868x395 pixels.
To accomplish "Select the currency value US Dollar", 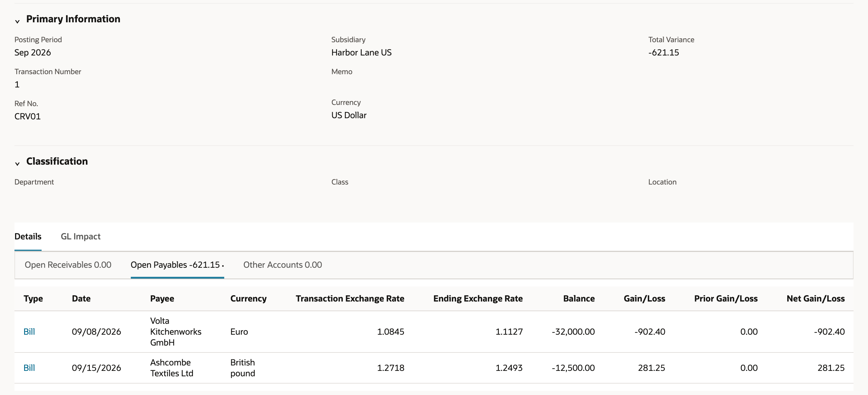I will [349, 115].
